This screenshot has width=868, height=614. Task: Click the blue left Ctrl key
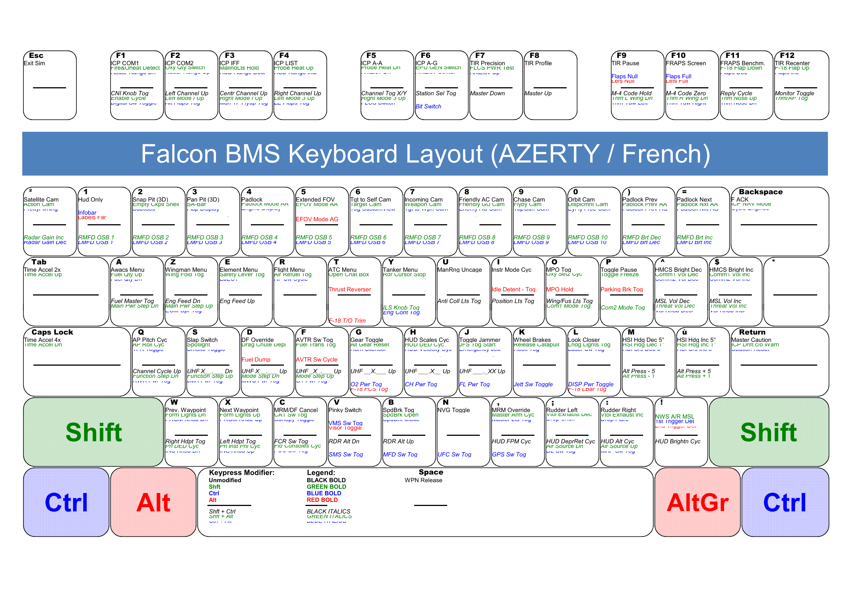coord(66,502)
